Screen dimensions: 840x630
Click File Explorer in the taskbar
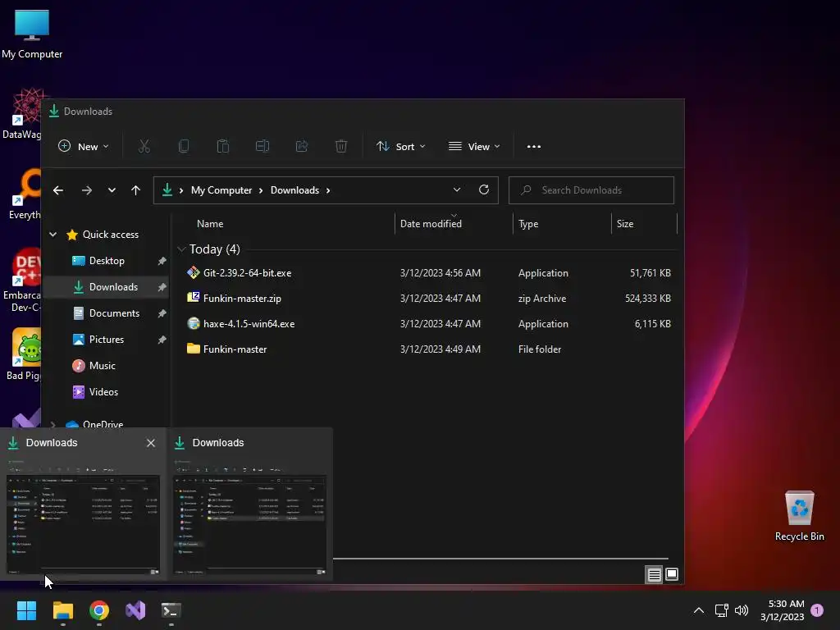[x=62, y=610]
